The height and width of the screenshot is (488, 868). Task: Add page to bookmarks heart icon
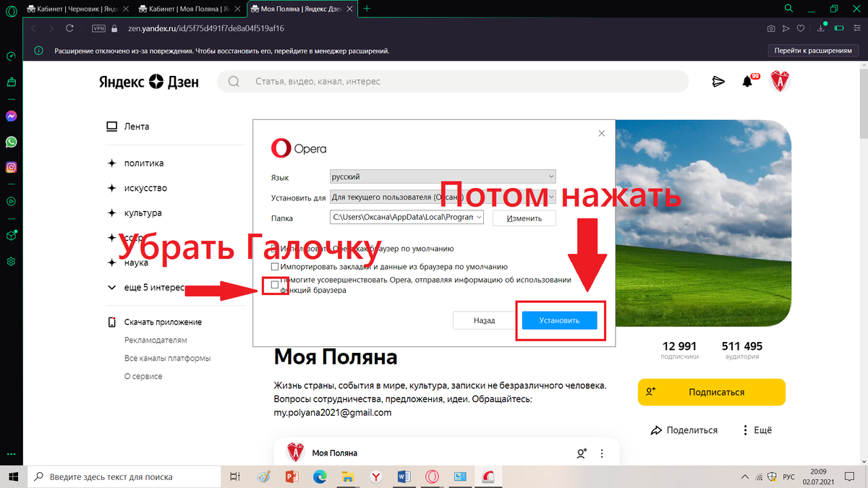[x=801, y=28]
